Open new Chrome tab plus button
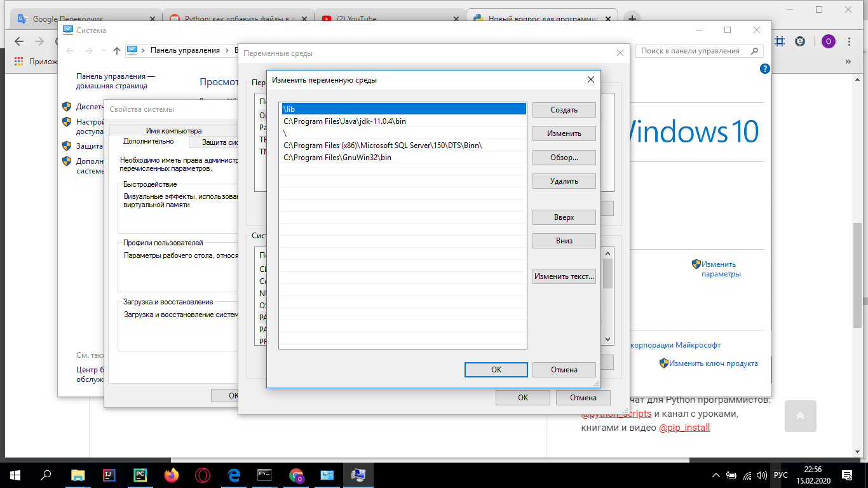The width and height of the screenshot is (868, 488). click(632, 18)
